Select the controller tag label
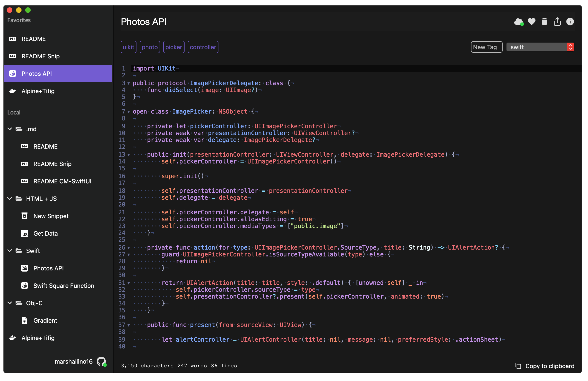This screenshot has width=588, height=381. [x=203, y=47]
